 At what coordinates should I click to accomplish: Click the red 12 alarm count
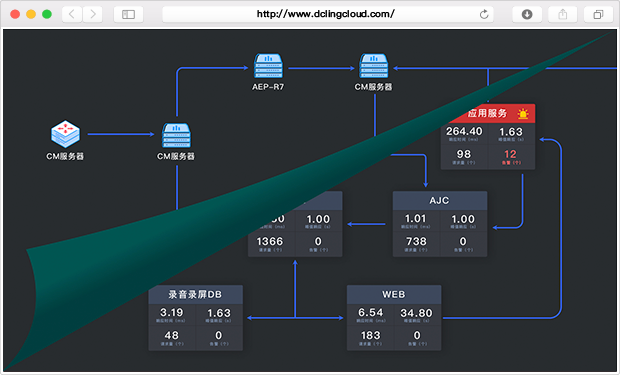coord(510,154)
